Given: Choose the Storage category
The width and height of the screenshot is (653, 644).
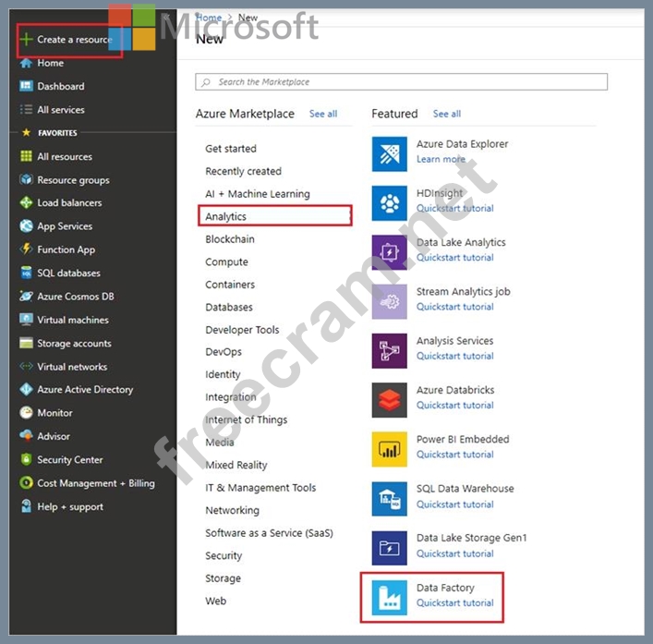Looking at the screenshot, I should pos(223,578).
